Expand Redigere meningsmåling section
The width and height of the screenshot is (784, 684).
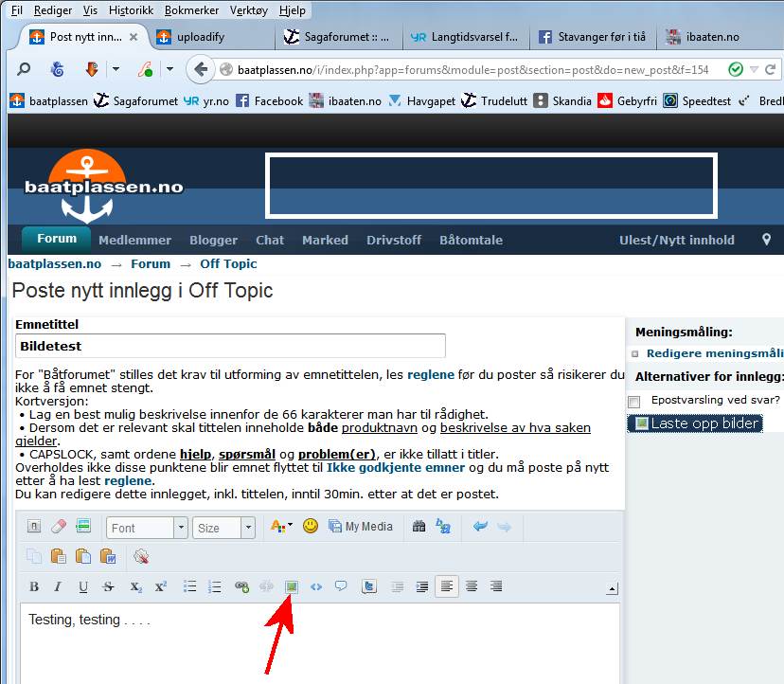pyautogui.click(x=634, y=353)
